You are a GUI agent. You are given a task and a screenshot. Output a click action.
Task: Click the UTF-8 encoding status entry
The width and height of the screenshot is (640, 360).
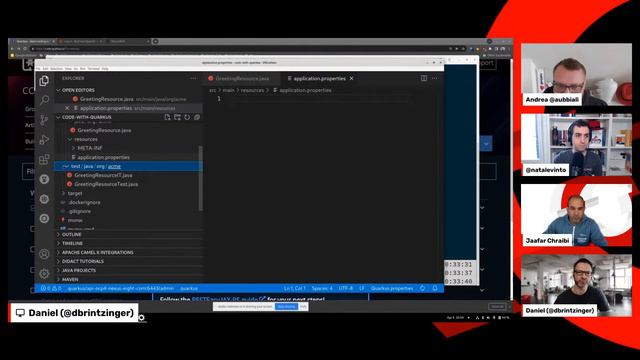pyautogui.click(x=346, y=288)
